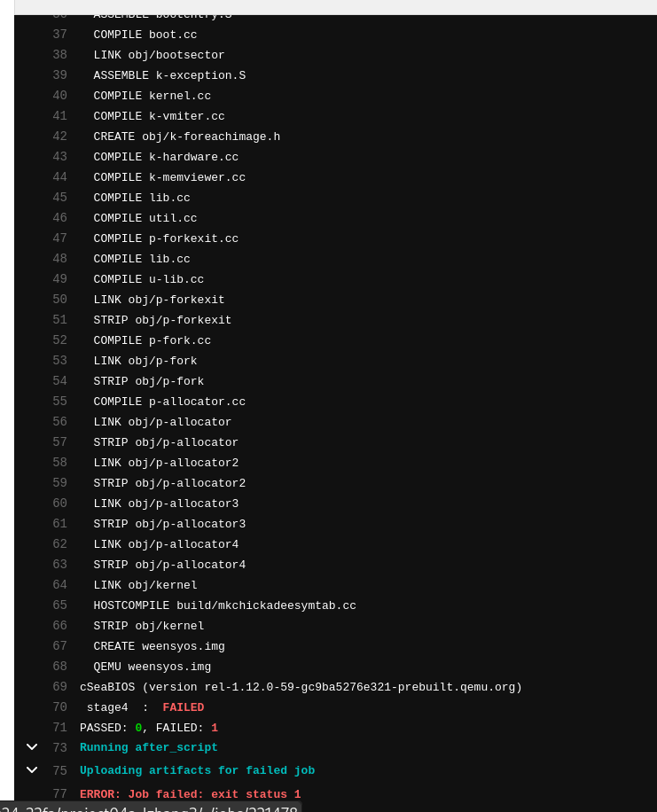657x812 pixels.
Task: Click the "ERROR: Job failed" message text
Action: coord(190,794)
